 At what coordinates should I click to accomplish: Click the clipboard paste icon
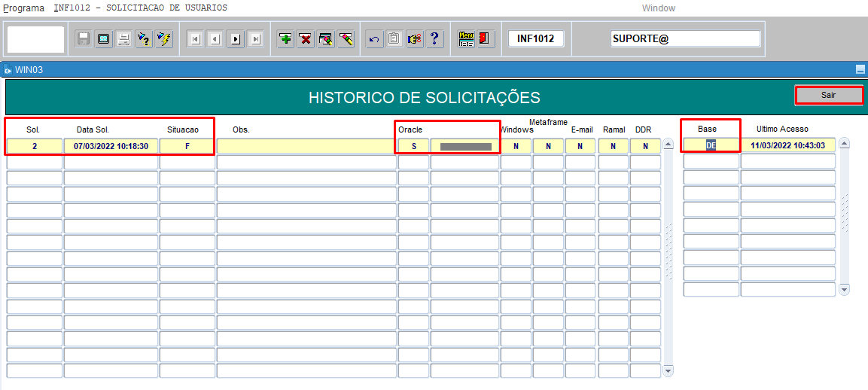click(x=394, y=39)
